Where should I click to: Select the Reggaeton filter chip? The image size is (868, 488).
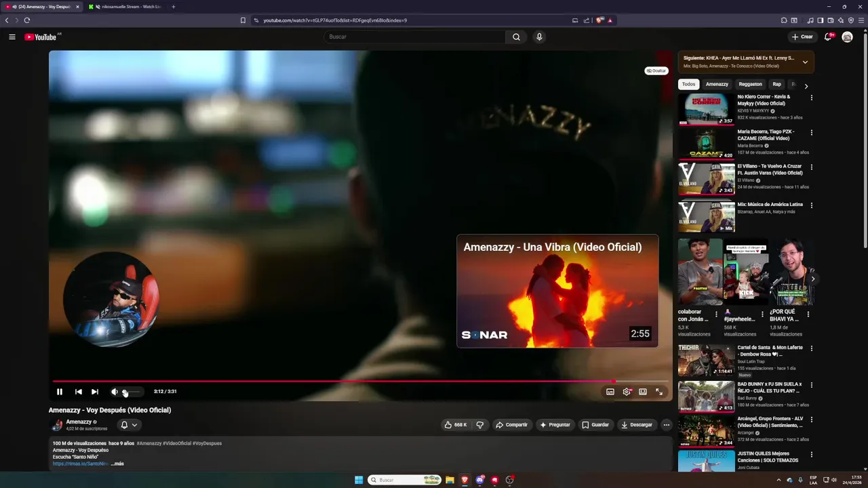click(750, 84)
